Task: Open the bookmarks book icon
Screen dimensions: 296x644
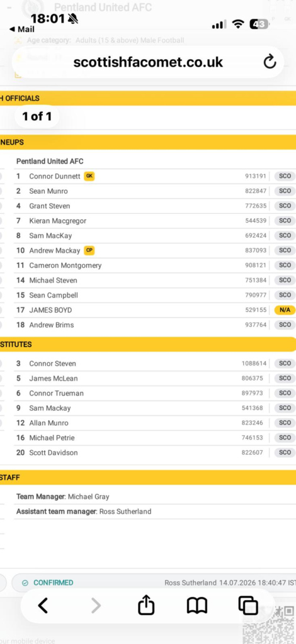Action: click(197, 606)
